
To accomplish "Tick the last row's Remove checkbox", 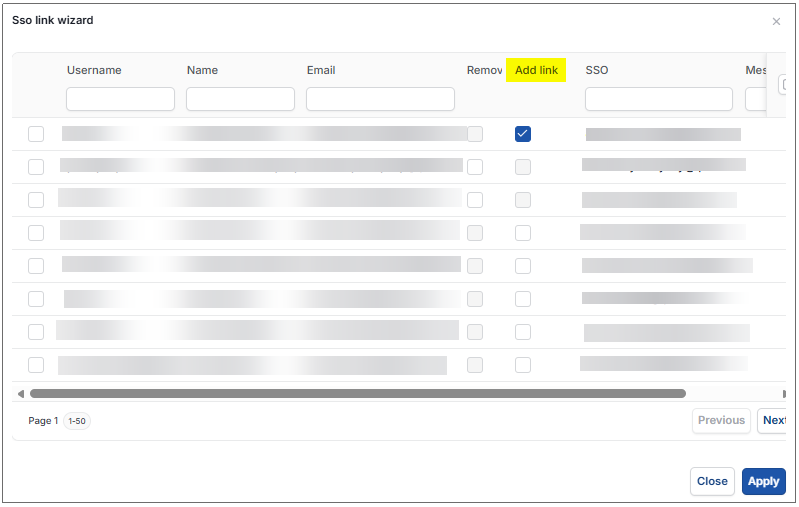I will 474,365.
